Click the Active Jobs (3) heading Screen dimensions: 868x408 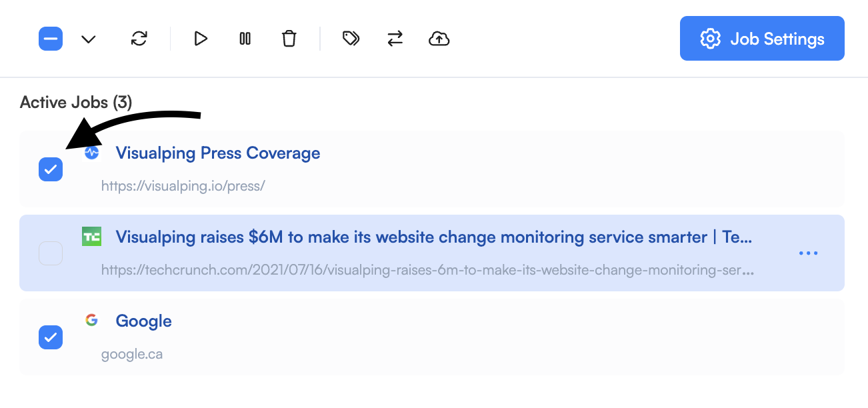[76, 103]
